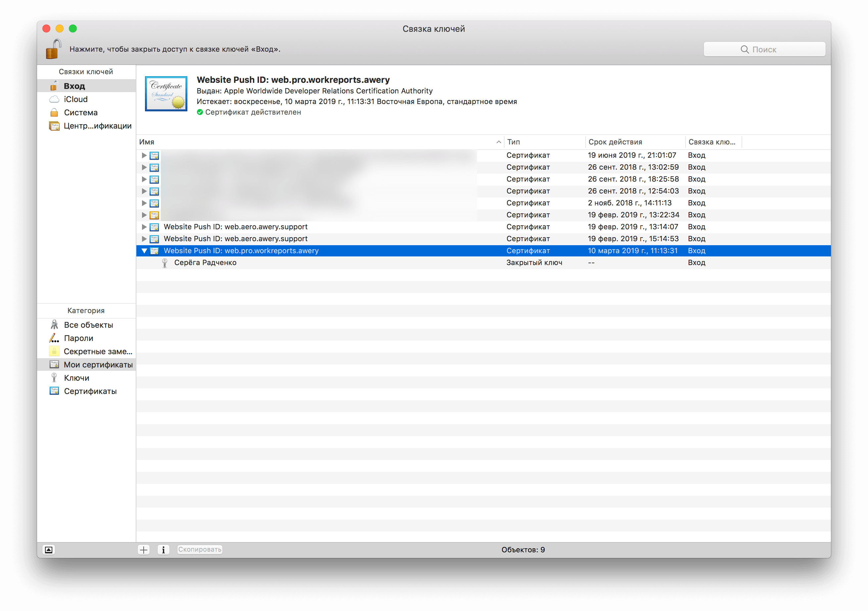
Task: Select the Серёга Радченко private key row
Action: (x=205, y=262)
